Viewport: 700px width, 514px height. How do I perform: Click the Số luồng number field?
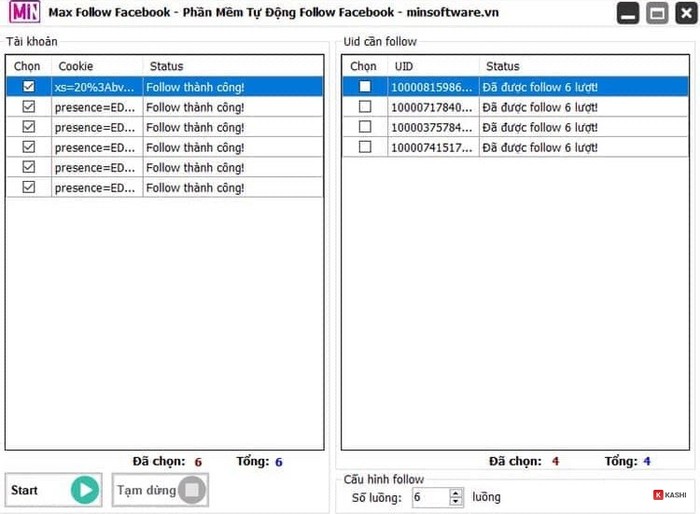tap(430, 497)
